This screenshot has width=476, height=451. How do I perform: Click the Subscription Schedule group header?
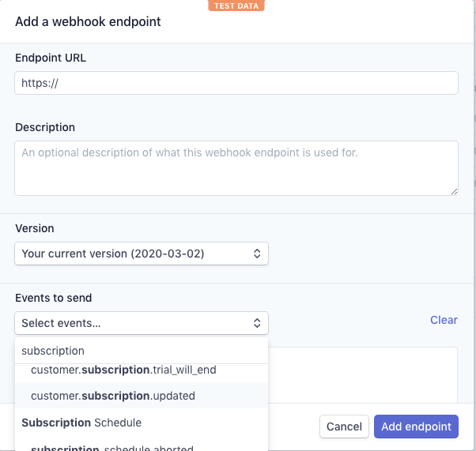(x=81, y=423)
